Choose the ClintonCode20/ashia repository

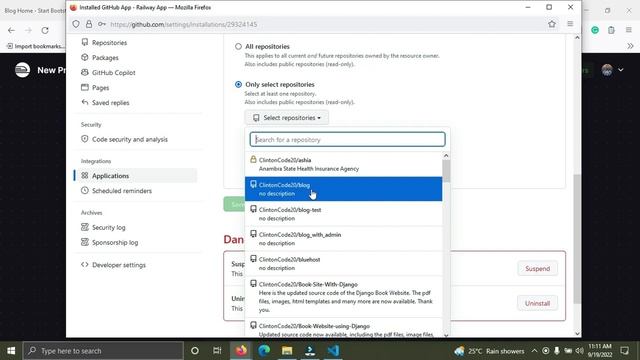pos(343,164)
